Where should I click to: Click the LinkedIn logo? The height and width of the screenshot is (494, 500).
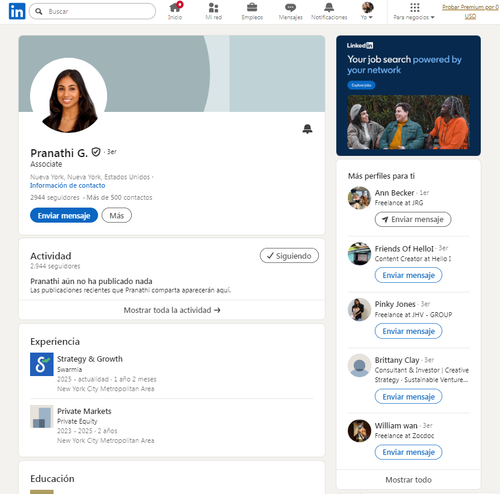(x=17, y=11)
